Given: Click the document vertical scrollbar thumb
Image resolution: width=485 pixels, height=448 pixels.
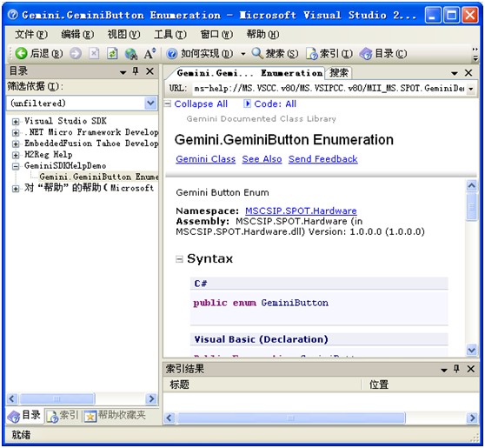Looking at the screenshot, I should [x=472, y=207].
